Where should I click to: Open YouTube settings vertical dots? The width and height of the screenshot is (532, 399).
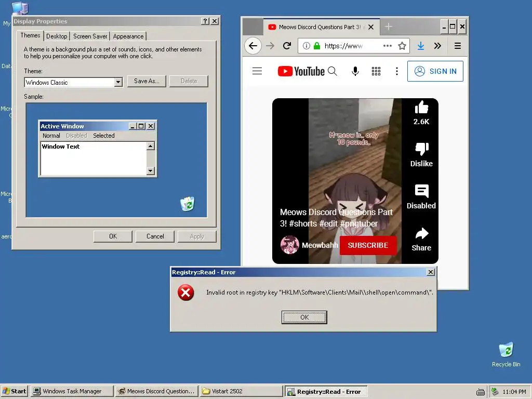point(396,71)
